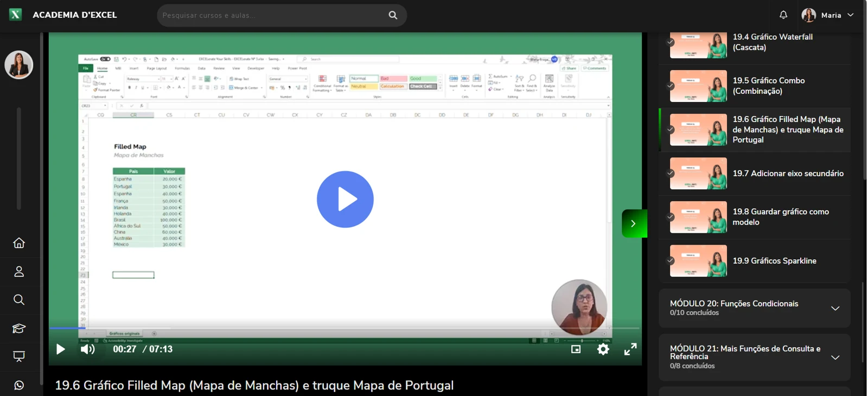The image size is (868, 396).
Task: Toggle completion check for lesson 19.4
Action: 671,42
